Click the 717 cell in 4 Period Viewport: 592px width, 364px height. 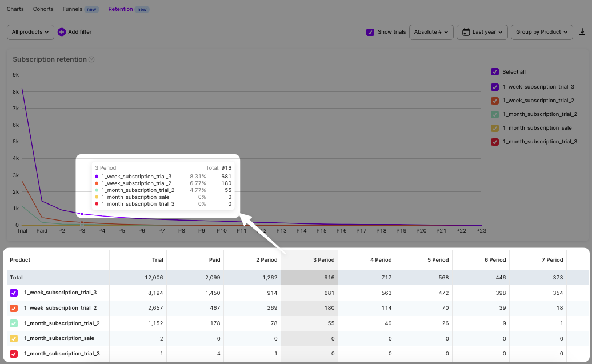386,278
